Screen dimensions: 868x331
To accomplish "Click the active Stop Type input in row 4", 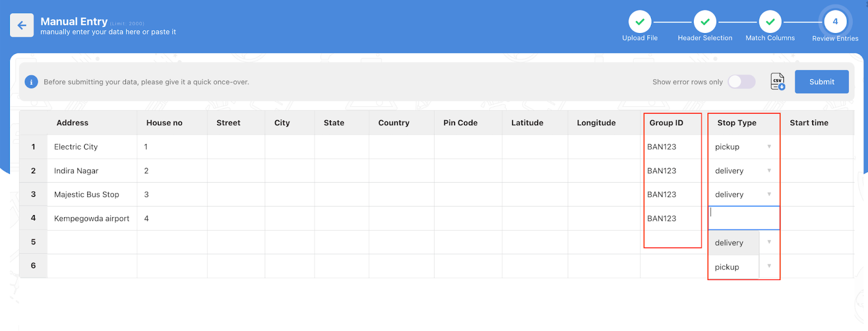I will pos(744,218).
